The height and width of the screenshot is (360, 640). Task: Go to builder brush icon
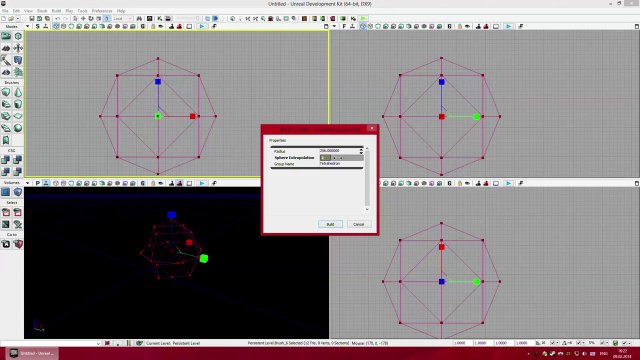(x=18, y=244)
